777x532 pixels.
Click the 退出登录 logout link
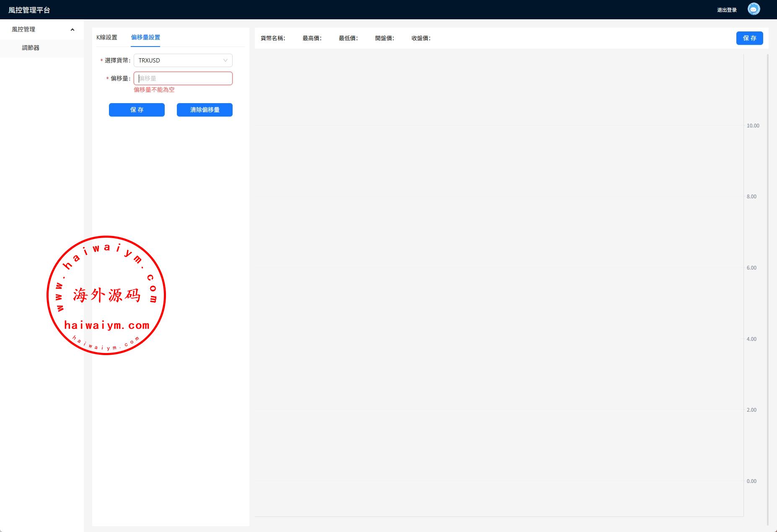point(727,10)
